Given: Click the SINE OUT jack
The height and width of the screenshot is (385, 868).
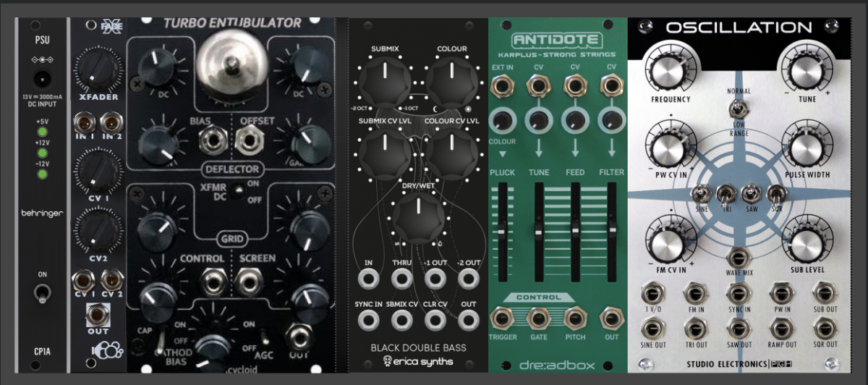Looking at the screenshot, I should pos(653,329).
